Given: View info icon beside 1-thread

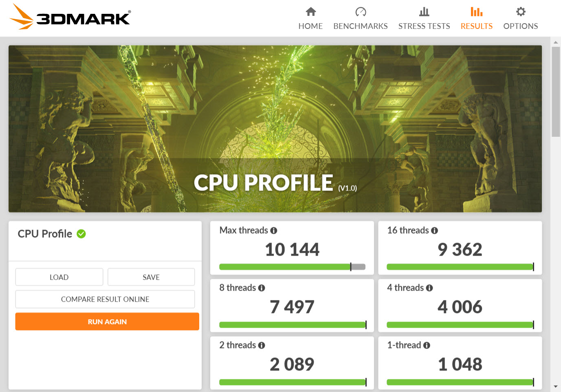Looking at the screenshot, I should (427, 345).
